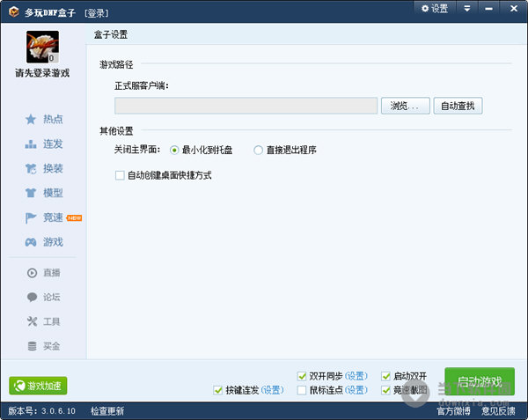Screen dimensions: 528x420
Task: Open 官方微博 link in status bar
Action: (453, 411)
